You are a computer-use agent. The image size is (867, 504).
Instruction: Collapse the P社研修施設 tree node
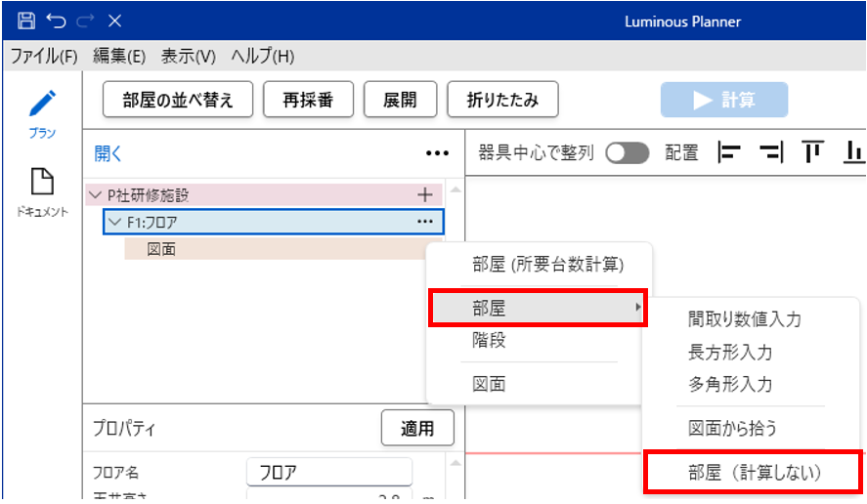(95, 195)
